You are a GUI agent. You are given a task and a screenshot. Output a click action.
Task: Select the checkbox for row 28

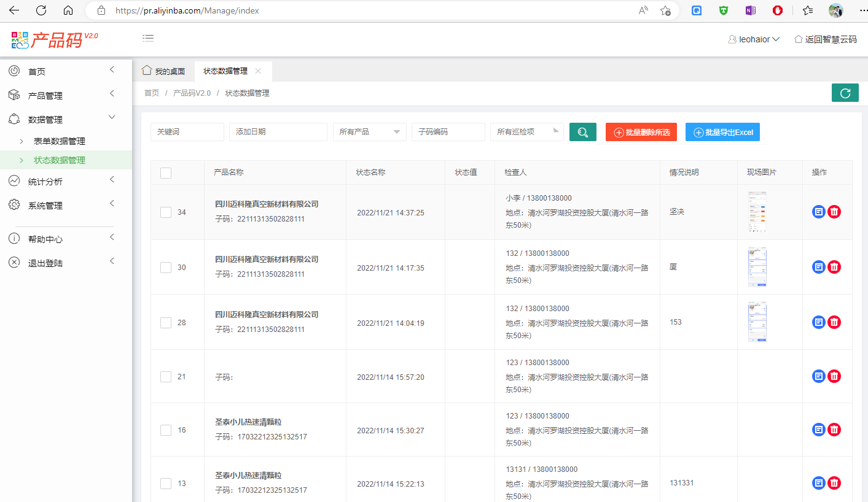[x=166, y=323]
